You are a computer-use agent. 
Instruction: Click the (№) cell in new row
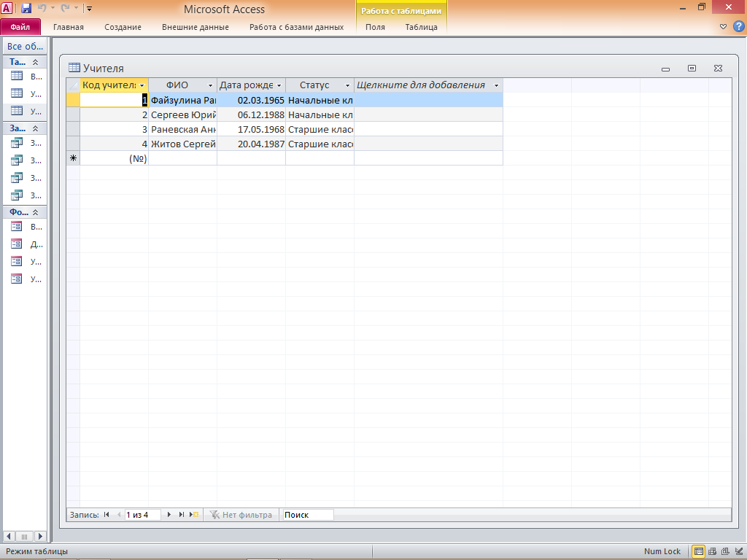tap(115, 158)
